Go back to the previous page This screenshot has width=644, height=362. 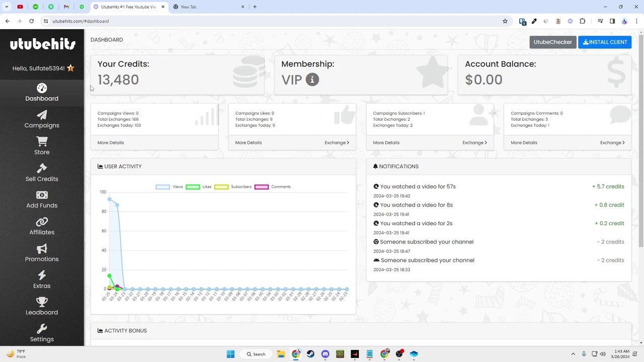coord(7,21)
